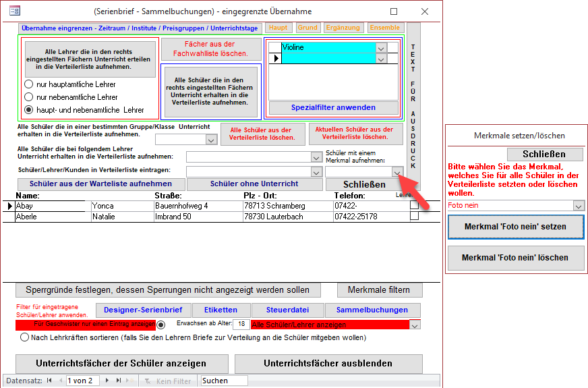The height and width of the screenshot is (388, 588).
Task: Go to previous record in navigation bar
Action: (59, 381)
